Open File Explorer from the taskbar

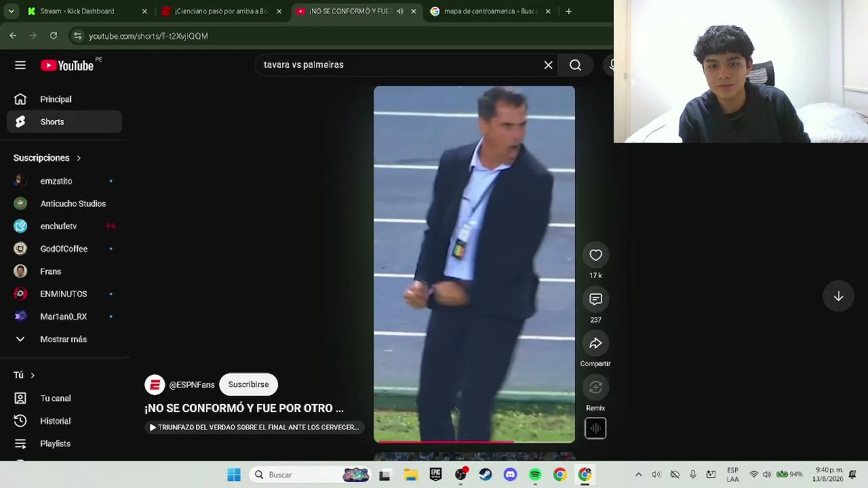click(x=410, y=475)
